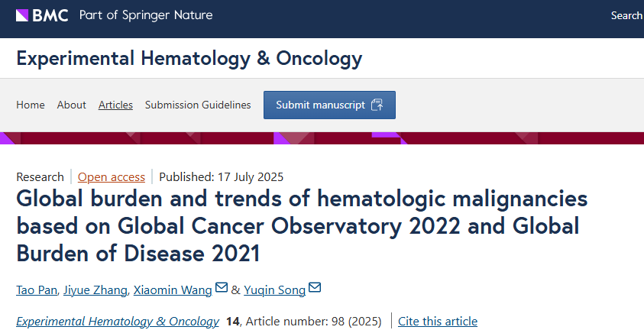The width and height of the screenshot is (644, 330).
Task: Click the Yuqin Song author link
Action: point(275,290)
